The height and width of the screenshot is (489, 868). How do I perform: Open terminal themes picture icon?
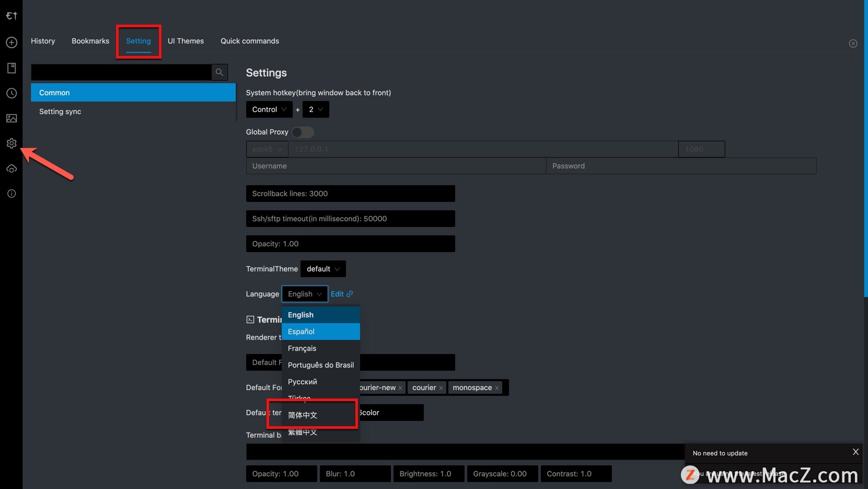11,118
